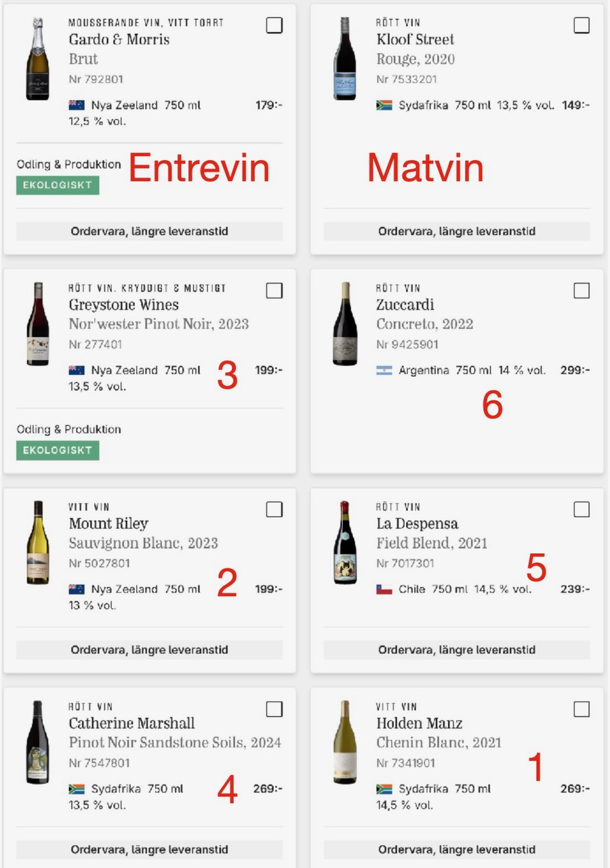Screen dimensions: 610x868
Task: Open the Zuccardi wine title link
Action: point(405,305)
